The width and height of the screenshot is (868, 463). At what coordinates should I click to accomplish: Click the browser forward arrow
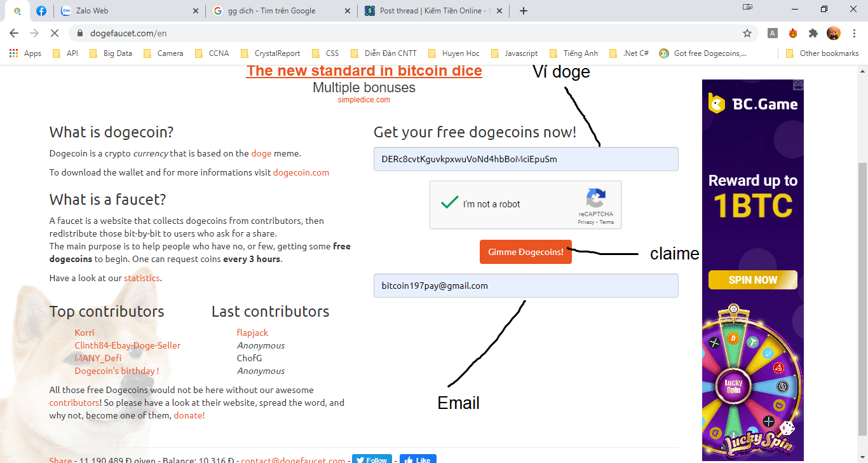(34, 33)
